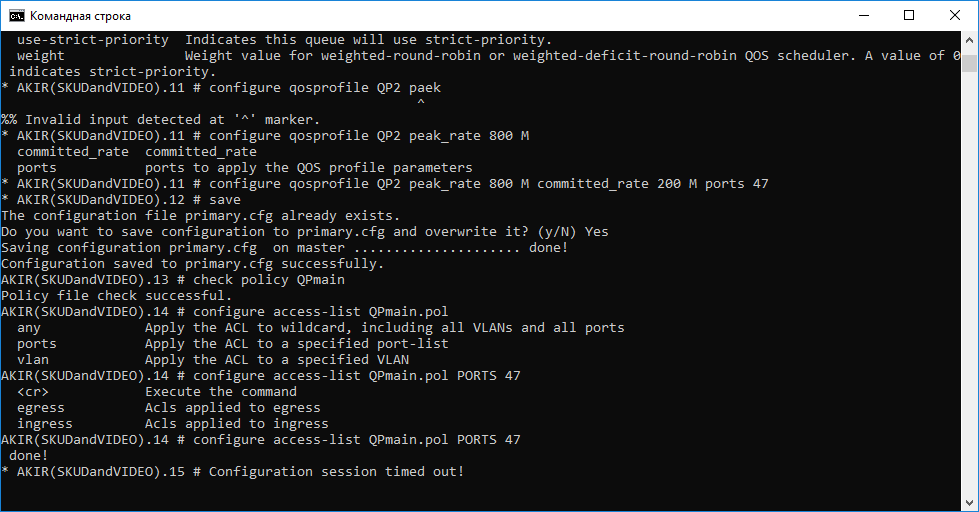
Task: Click the vertical scrollbar thumb
Action: point(969,64)
